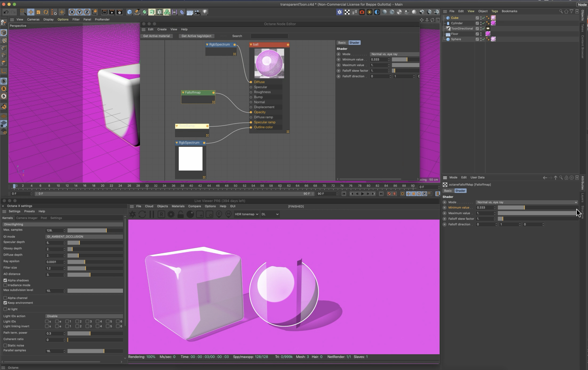This screenshot has height=370, width=588.
Task: Click the Live Viewer lock resolution icon
Action: pos(180,214)
